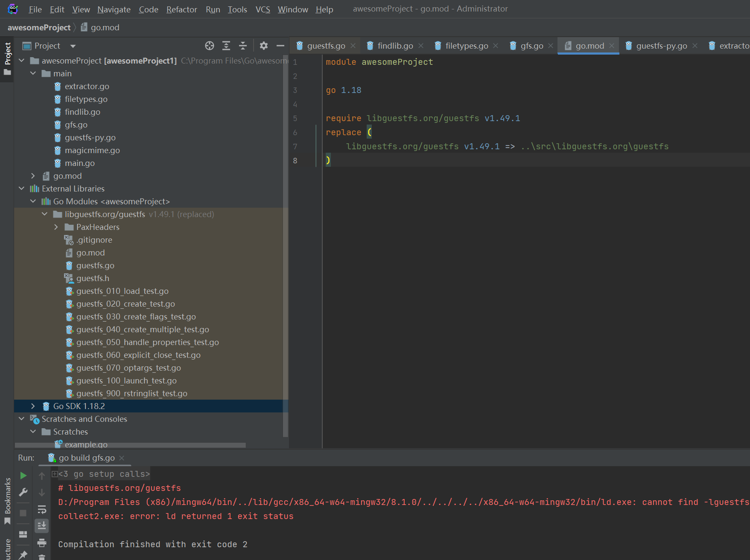This screenshot has height=560, width=750.
Task: Toggle Scroll to End in Run console
Action: 42,525
